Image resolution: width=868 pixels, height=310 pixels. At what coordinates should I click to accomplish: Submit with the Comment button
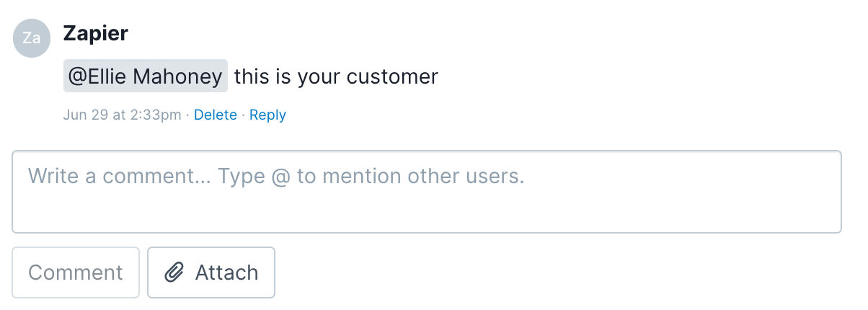[76, 273]
